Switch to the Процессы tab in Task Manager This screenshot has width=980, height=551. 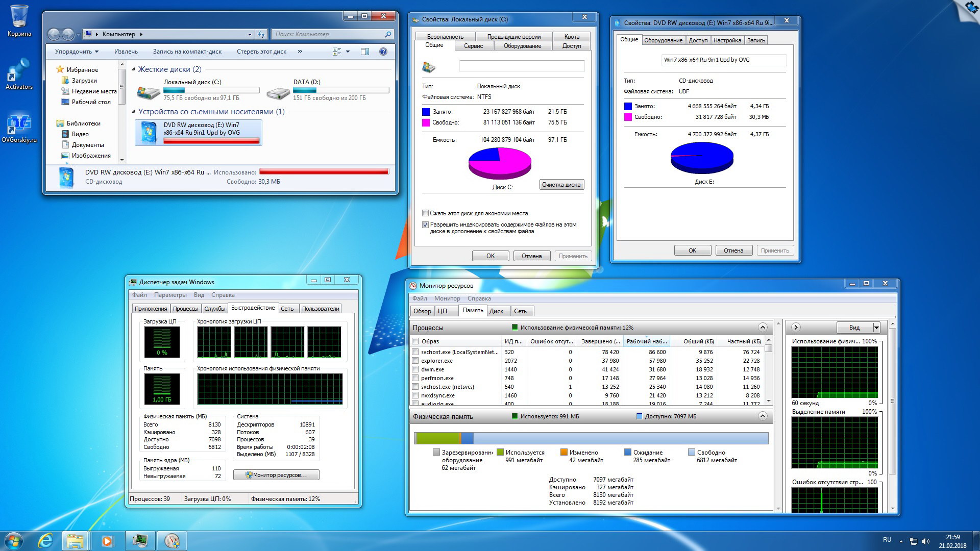coord(185,309)
